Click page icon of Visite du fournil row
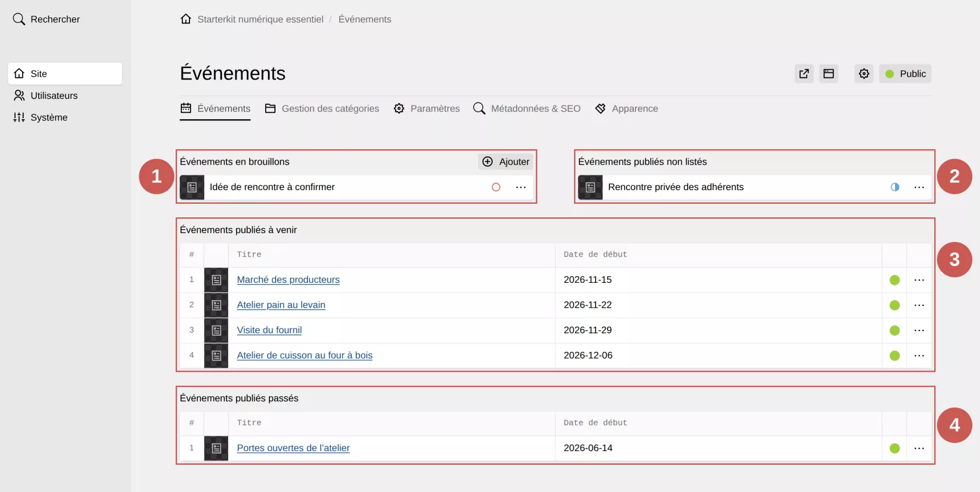This screenshot has height=492, width=980. tap(216, 330)
